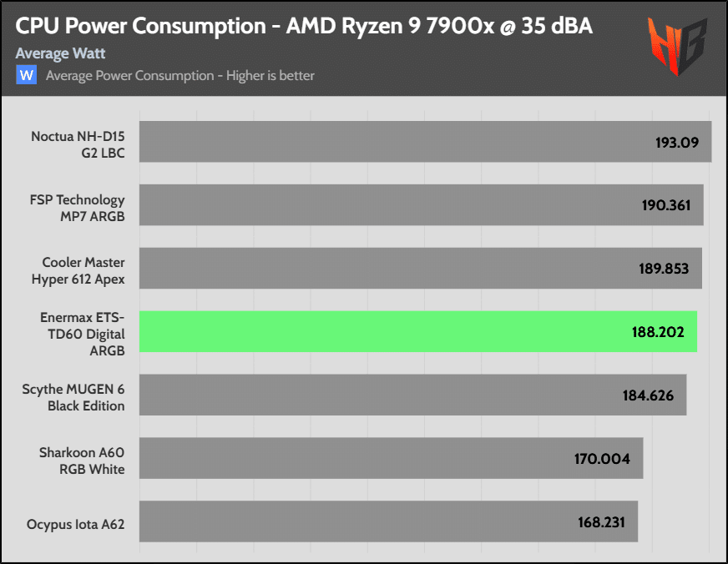
Task: Click the CPU Power Consumption chart title
Action: 304,26
